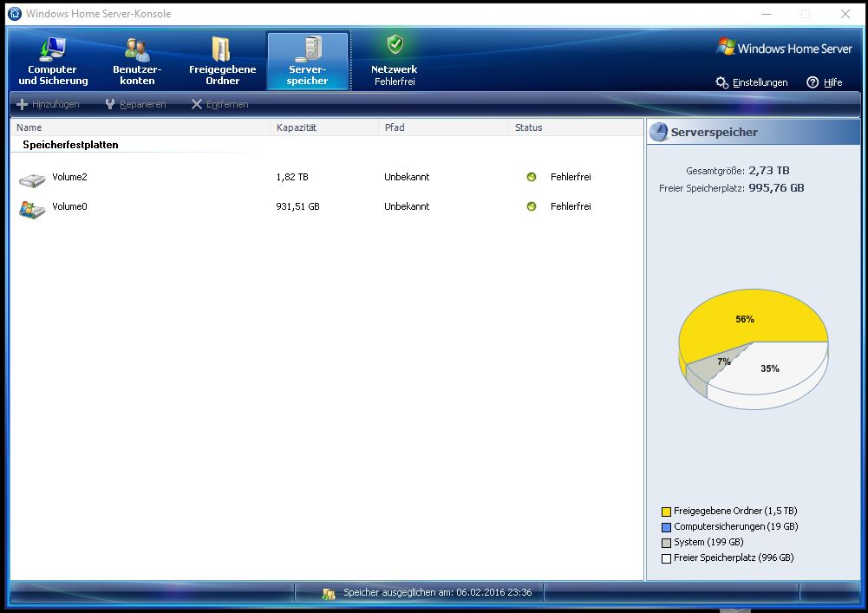This screenshot has width=868, height=613.
Task: Click the X icon beside Entfernen
Action: (197, 104)
